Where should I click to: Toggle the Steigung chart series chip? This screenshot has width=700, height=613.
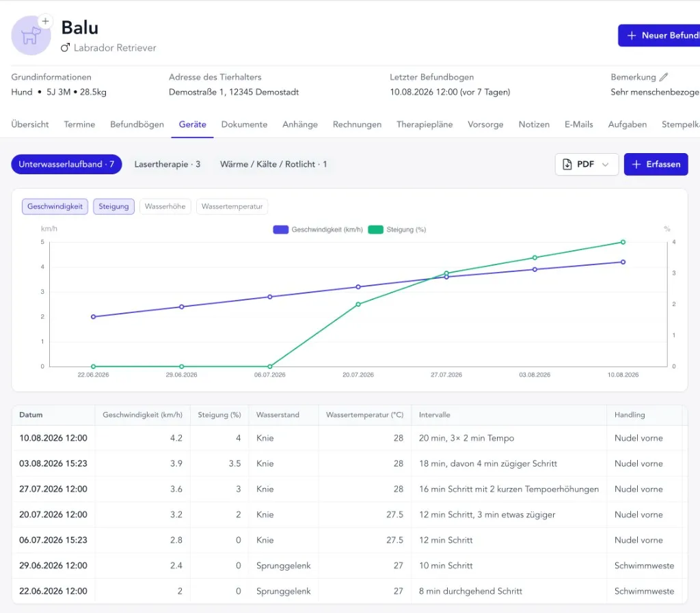(113, 206)
